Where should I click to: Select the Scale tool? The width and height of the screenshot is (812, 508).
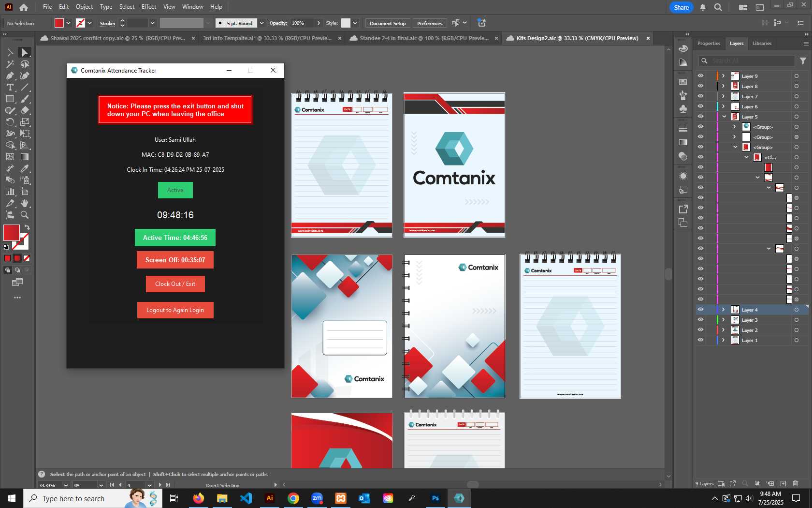pyautogui.click(x=25, y=122)
